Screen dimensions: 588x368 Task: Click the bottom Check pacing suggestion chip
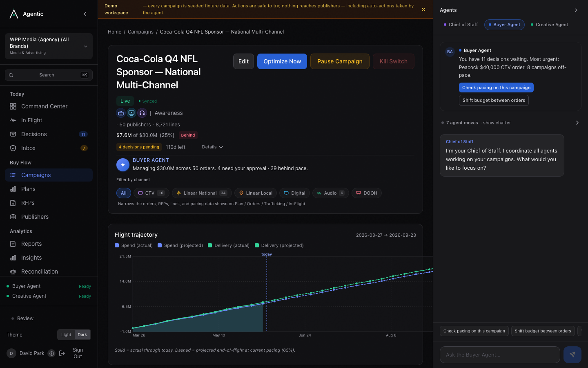pyautogui.click(x=474, y=331)
